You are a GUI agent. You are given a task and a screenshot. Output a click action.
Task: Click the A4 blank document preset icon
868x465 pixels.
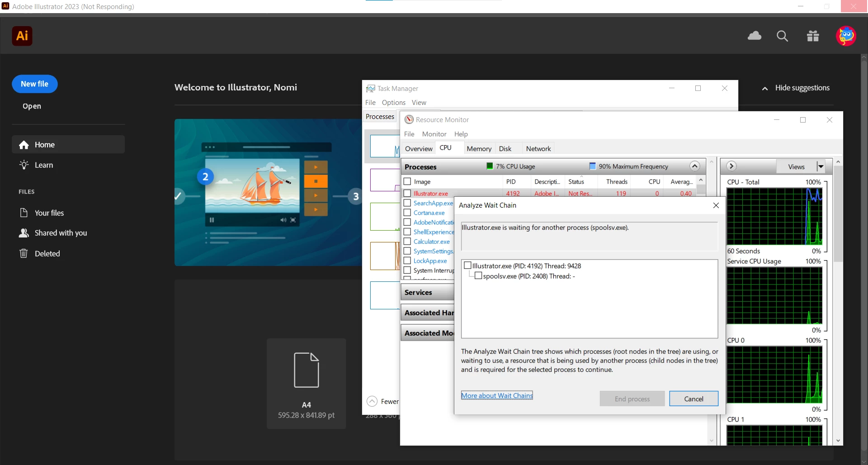[x=307, y=370]
